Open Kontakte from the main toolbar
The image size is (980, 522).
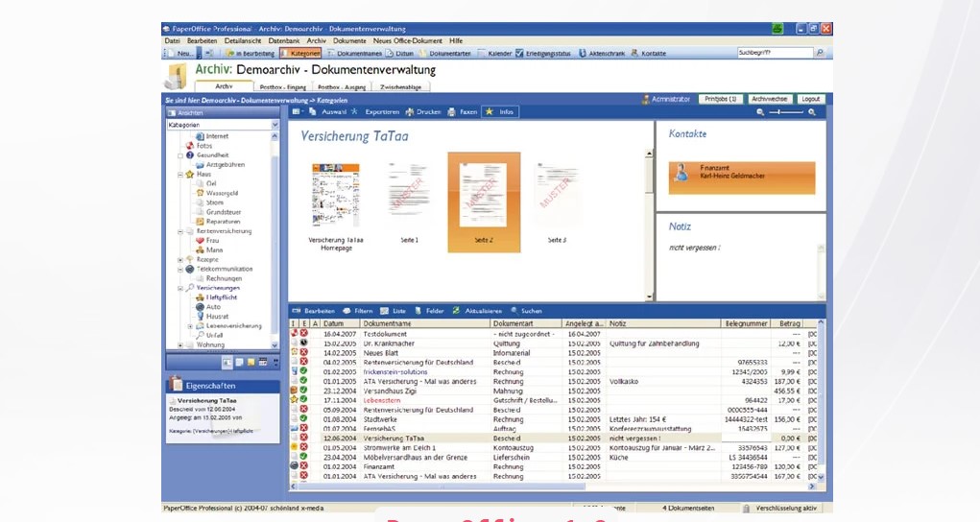click(648, 53)
